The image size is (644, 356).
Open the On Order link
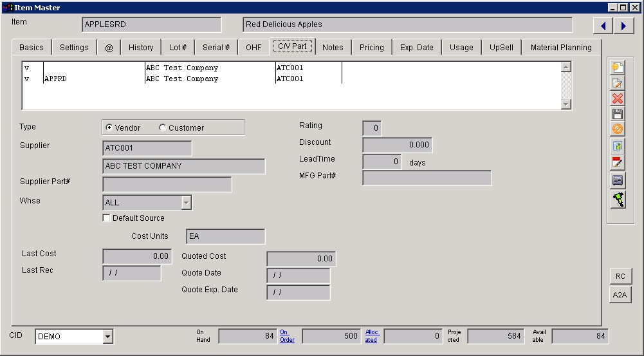pyautogui.click(x=287, y=336)
